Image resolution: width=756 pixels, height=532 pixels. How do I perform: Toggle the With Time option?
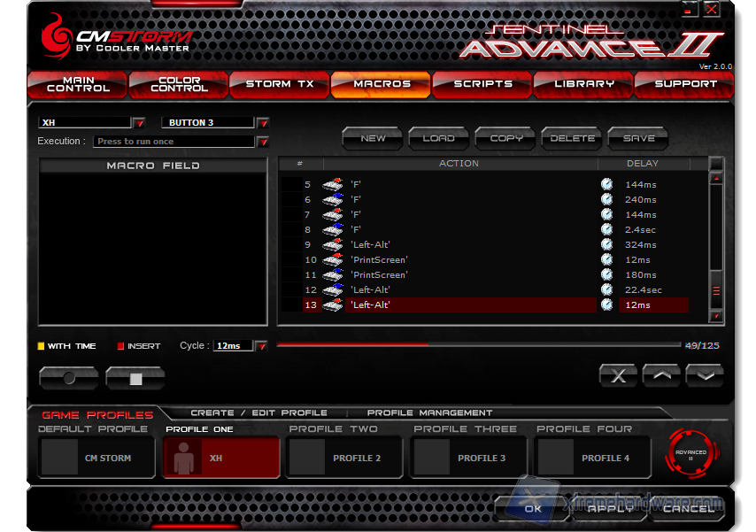pos(42,346)
